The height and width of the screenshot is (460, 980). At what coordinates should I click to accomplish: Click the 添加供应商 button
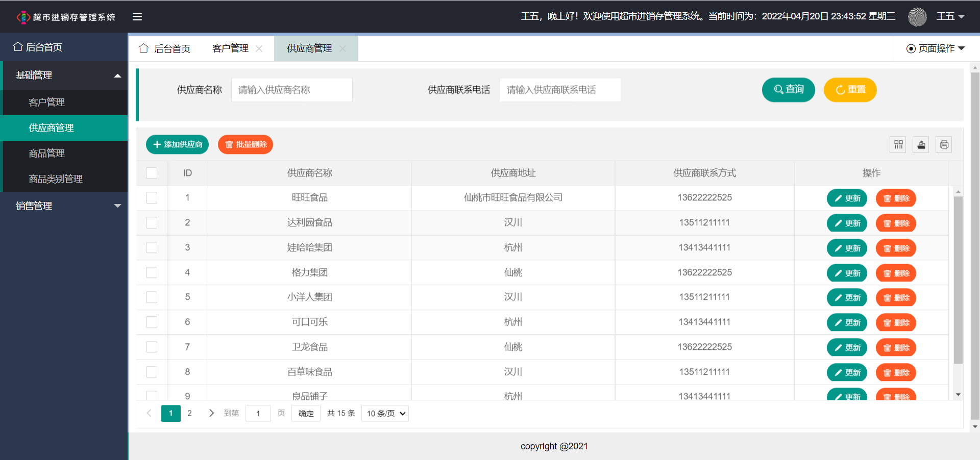pyautogui.click(x=177, y=144)
